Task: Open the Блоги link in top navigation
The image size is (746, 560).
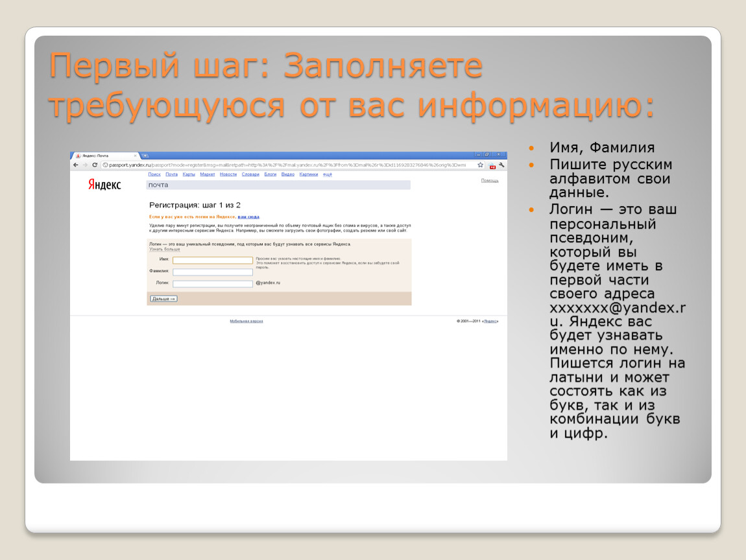Action: [x=271, y=174]
